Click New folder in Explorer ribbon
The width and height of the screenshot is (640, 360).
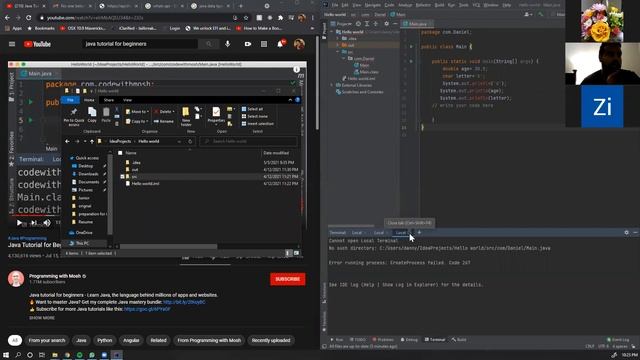pos(186,116)
